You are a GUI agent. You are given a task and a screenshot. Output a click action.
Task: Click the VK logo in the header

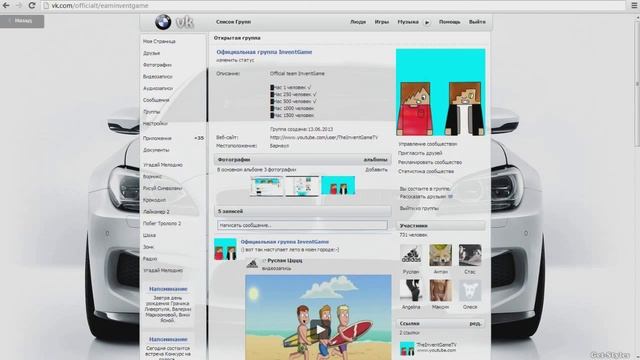pos(184,22)
